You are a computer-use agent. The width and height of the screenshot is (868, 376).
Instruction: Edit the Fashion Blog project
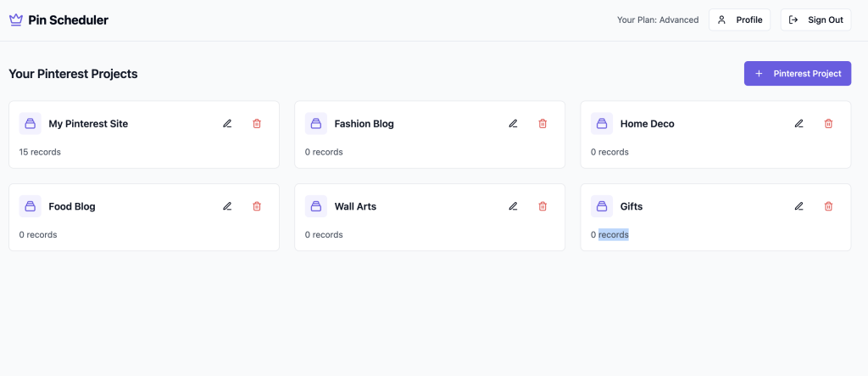click(513, 124)
